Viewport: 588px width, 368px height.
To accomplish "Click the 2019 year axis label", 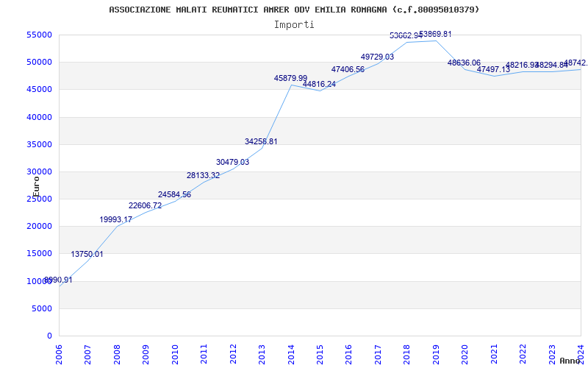I will (x=436, y=354).
